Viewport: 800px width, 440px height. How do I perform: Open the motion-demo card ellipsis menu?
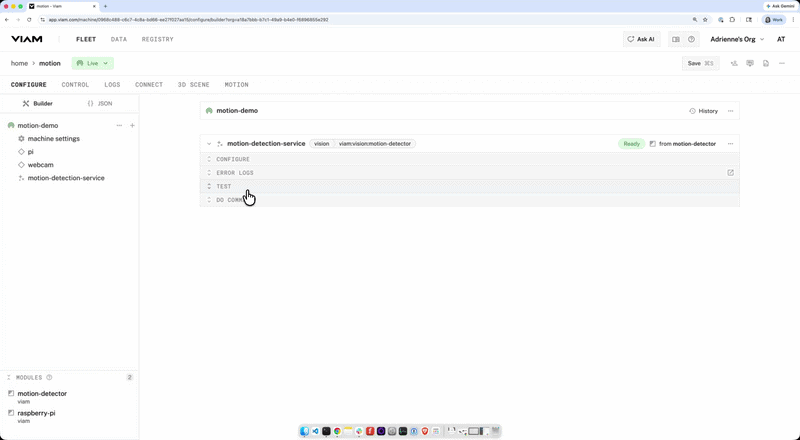click(731, 111)
